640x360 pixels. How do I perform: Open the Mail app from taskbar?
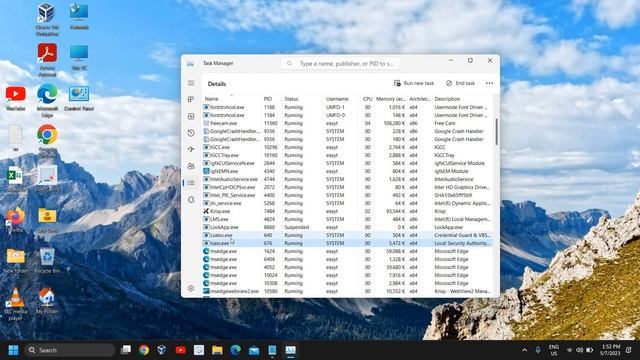point(254,350)
